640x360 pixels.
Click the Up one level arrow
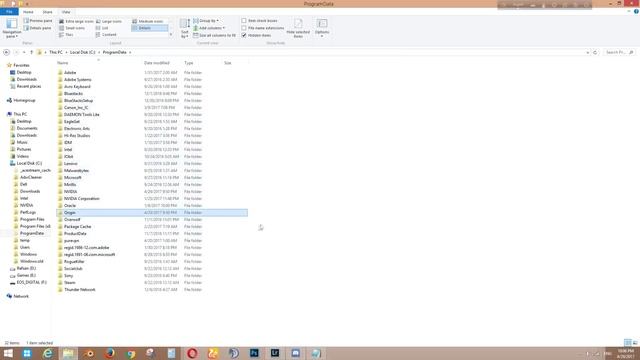click(x=31, y=52)
